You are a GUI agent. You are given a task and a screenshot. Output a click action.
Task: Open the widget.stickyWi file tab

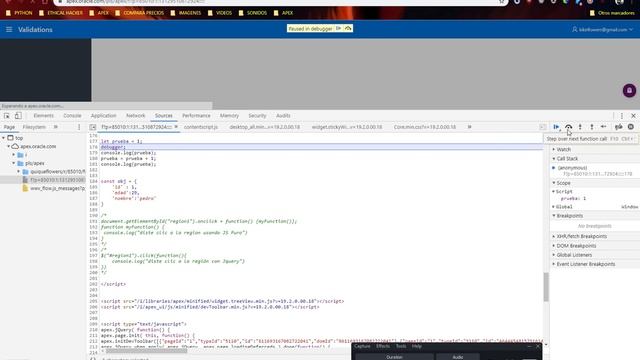(x=347, y=127)
